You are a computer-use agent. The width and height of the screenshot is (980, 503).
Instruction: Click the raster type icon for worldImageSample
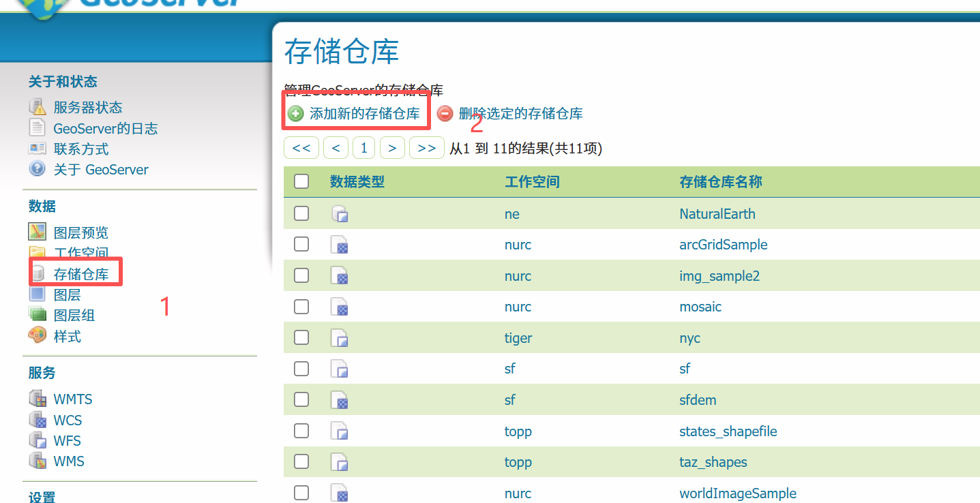(x=340, y=493)
